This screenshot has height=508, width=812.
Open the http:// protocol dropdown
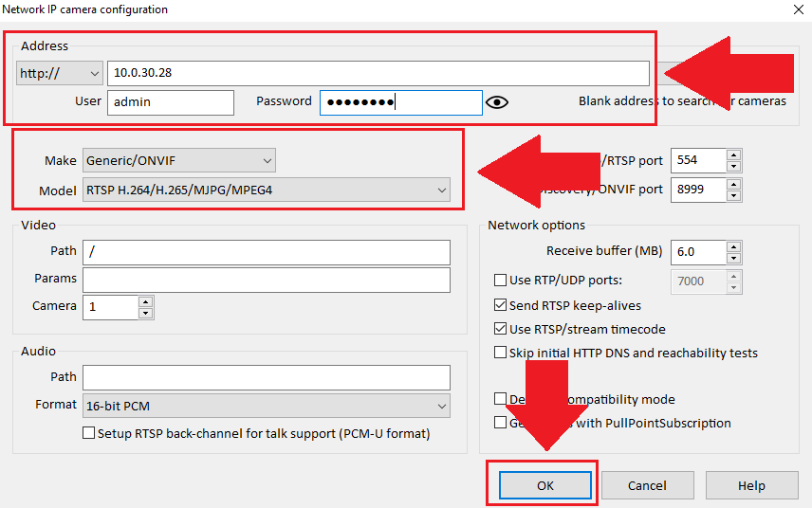60,73
